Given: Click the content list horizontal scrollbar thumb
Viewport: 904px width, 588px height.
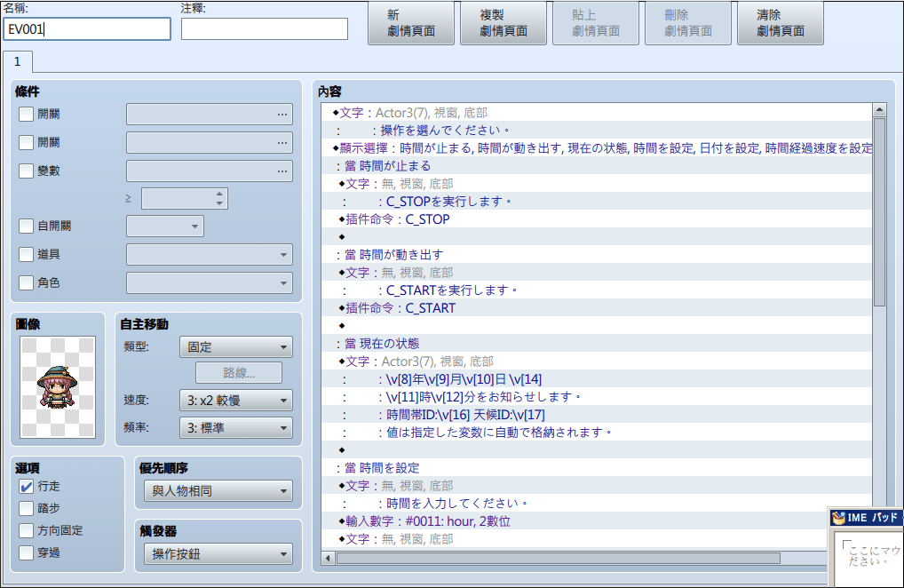Looking at the screenshot, I should [x=558, y=558].
